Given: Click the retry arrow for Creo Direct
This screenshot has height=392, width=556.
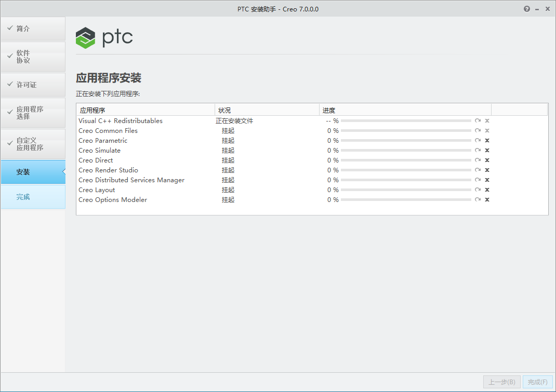Looking at the screenshot, I should (x=478, y=160).
